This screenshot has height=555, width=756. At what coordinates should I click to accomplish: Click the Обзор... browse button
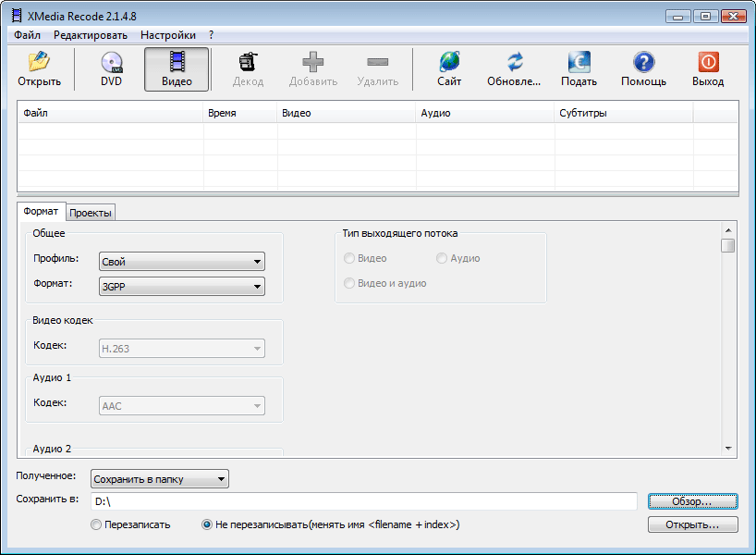pos(692,501)
